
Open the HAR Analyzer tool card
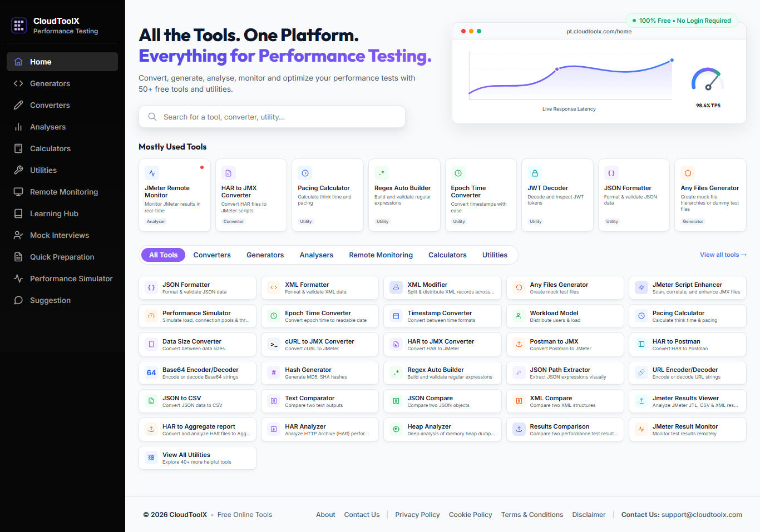pos(320,429)
